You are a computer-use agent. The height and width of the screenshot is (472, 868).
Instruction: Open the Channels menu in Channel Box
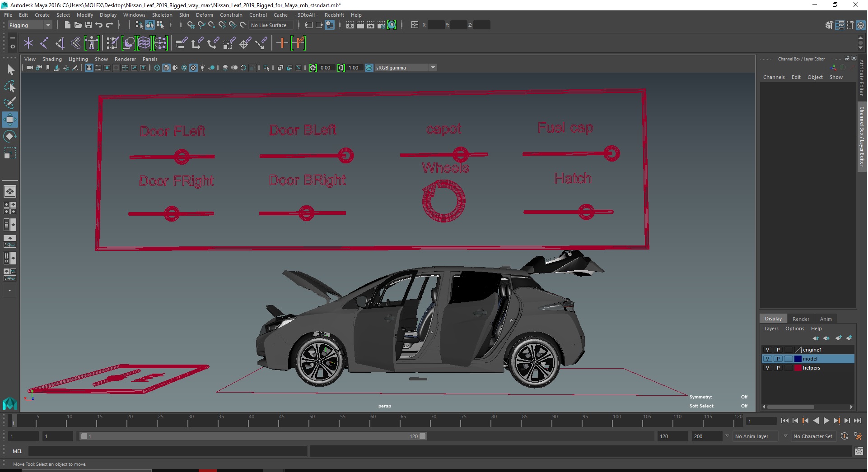click(x=774, y=78)
